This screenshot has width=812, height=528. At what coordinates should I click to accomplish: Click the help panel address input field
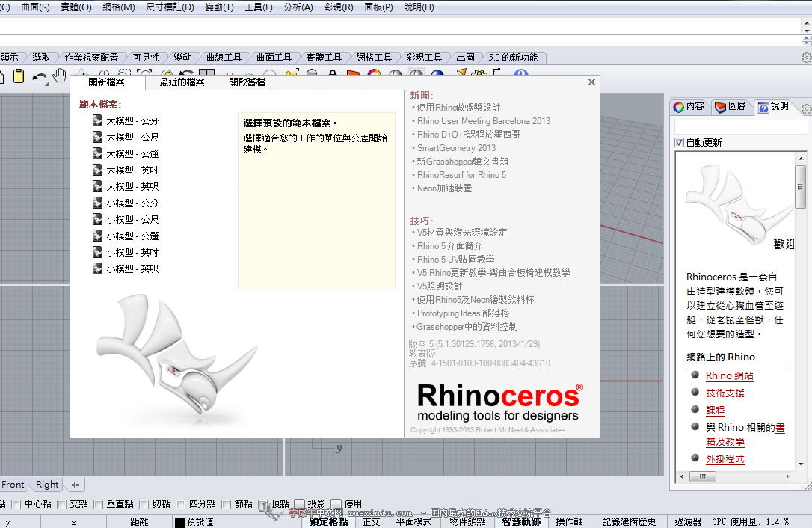pyautogui.click(x=741, y=127)
